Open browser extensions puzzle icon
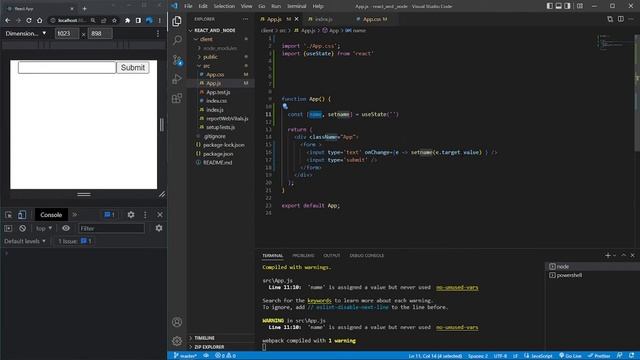The width and height of the screenshot is (640, 360). pos(127,20)
